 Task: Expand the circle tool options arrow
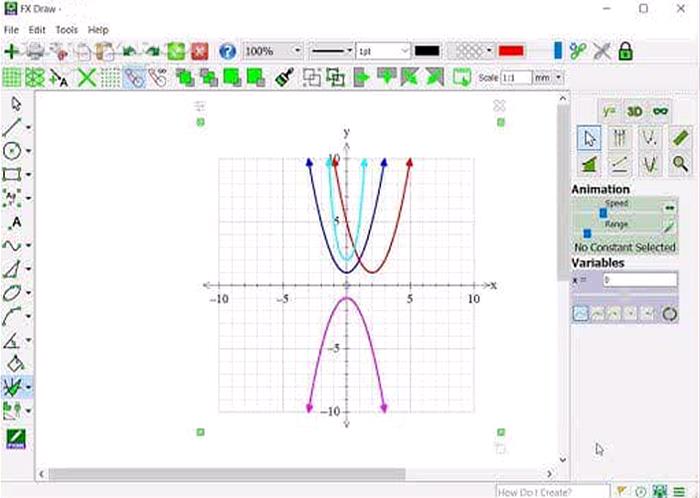(29, 151)
